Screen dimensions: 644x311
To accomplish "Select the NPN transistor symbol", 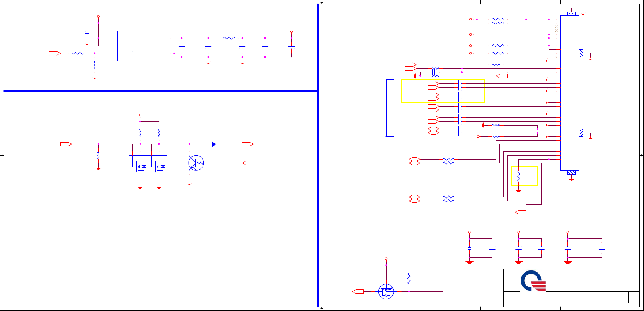I will click(x=196, y=163).
